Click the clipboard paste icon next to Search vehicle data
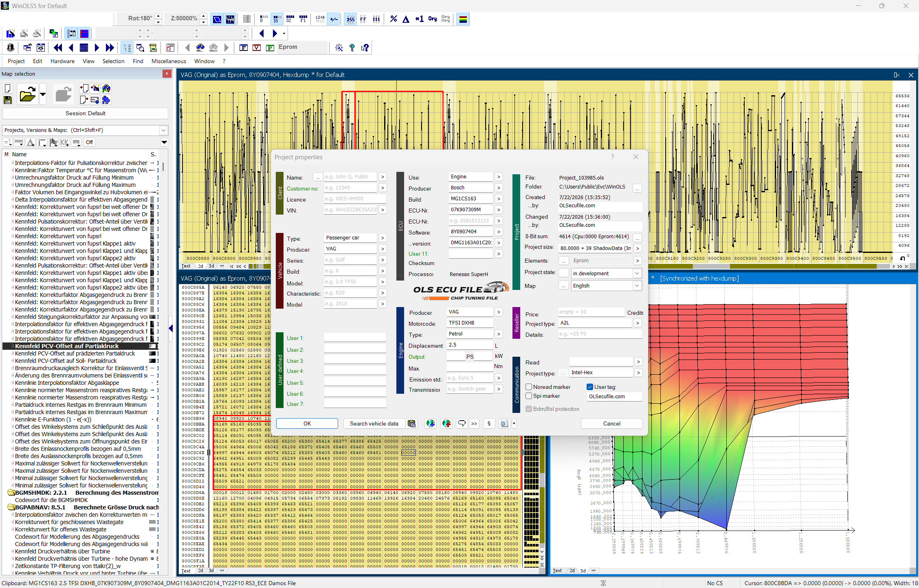919x588 pixels. [x=412, y=423]
